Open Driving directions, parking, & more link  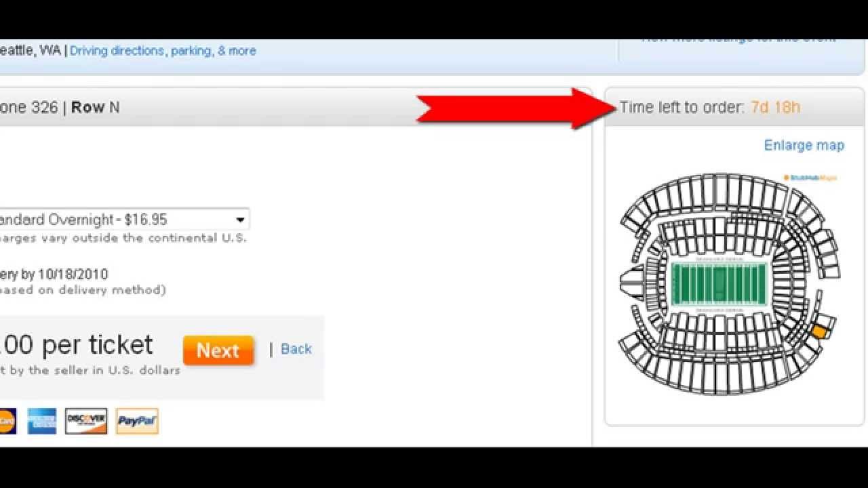click(x=163, y=51)
